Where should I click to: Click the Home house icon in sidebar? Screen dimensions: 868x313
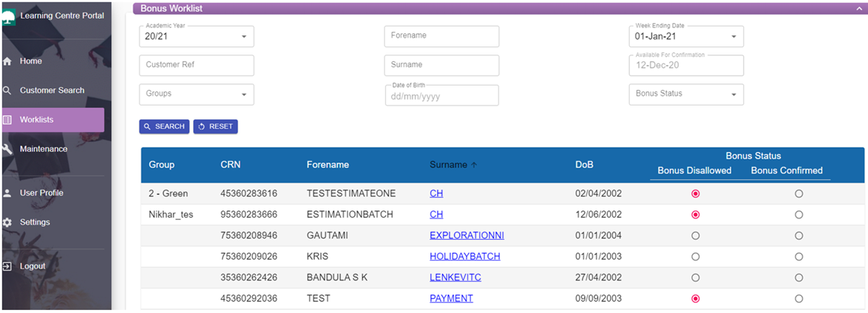(x=7, y=61)
